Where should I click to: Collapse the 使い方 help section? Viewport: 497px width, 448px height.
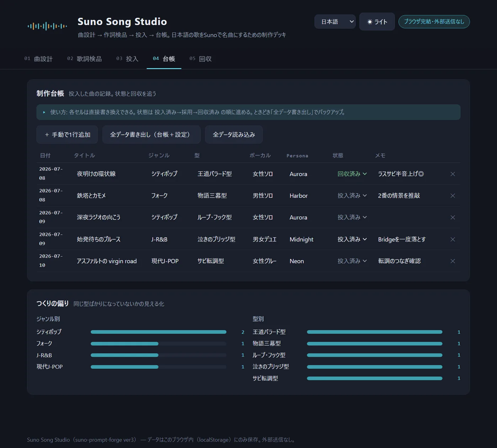pyautogui.click(x=248, y=112)
